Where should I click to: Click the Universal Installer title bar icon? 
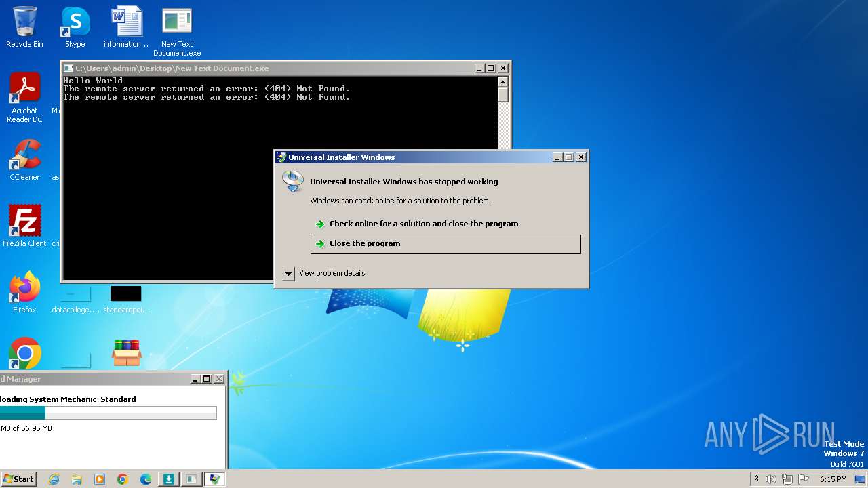281,157
